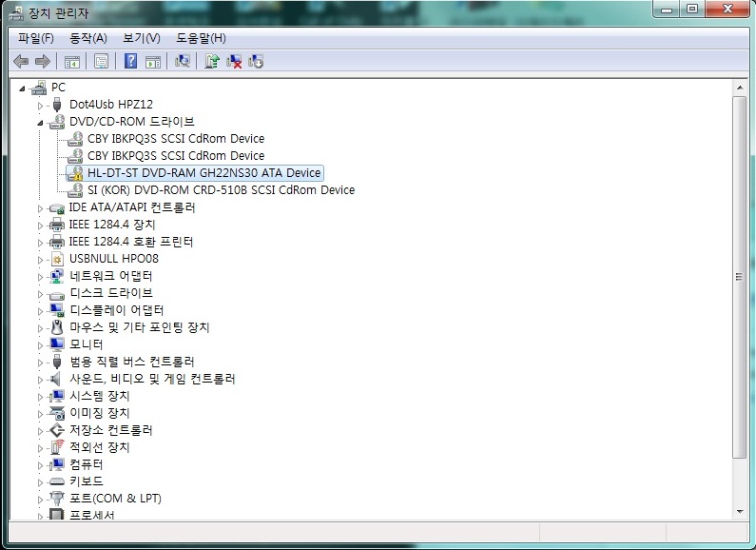Select the 컴퓨터 label
The height and width of the screenshot is (550, 756).
(87, 464)
